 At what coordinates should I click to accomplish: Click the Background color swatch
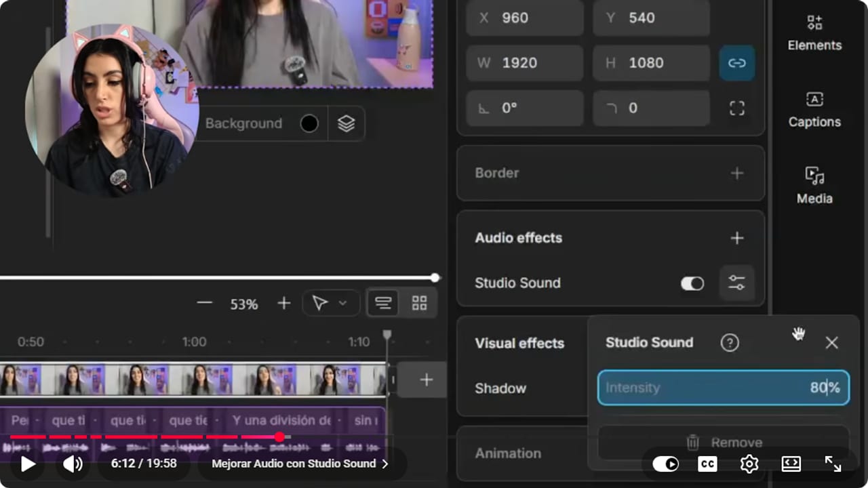tap(309, 123)
